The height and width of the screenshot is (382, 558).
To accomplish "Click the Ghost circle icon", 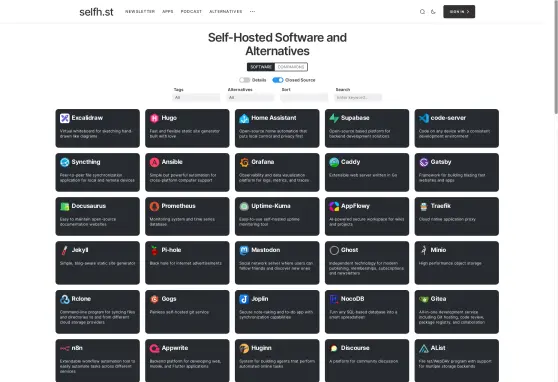I will pos(334,250).
